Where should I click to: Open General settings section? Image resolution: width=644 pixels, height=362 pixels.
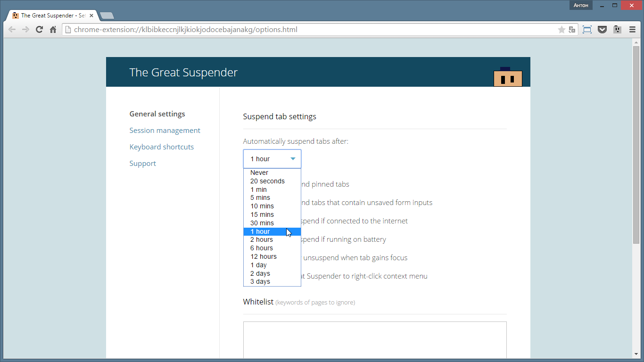click(x=157, y=114)
